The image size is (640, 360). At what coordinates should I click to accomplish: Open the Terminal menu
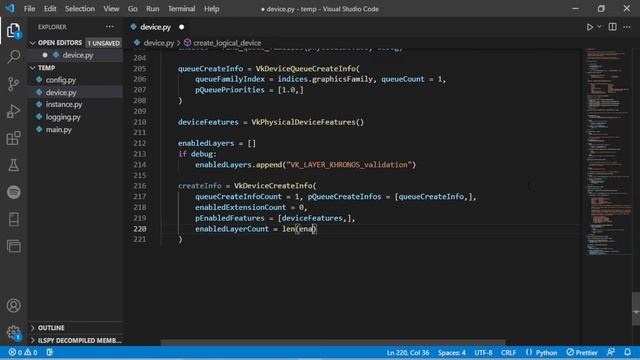pos(181,9)
